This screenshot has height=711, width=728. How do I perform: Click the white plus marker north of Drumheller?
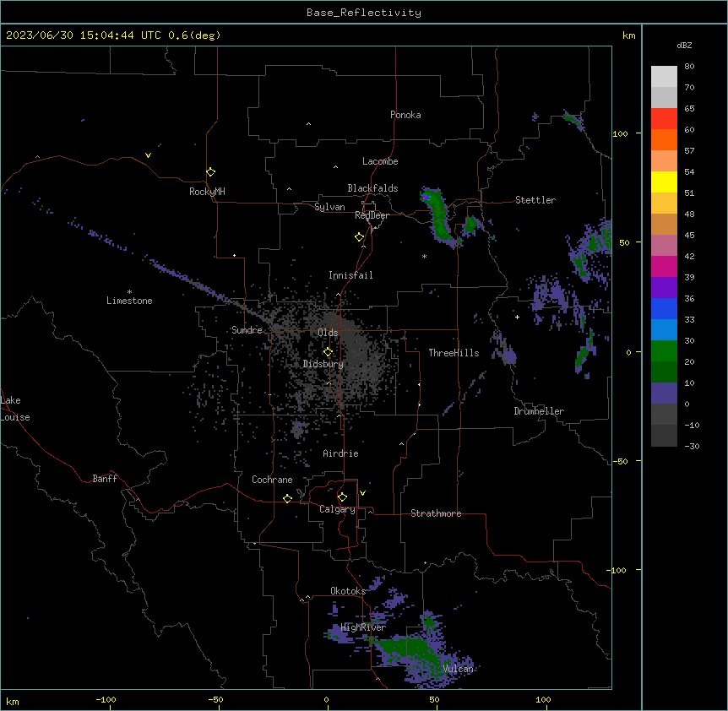517,317
